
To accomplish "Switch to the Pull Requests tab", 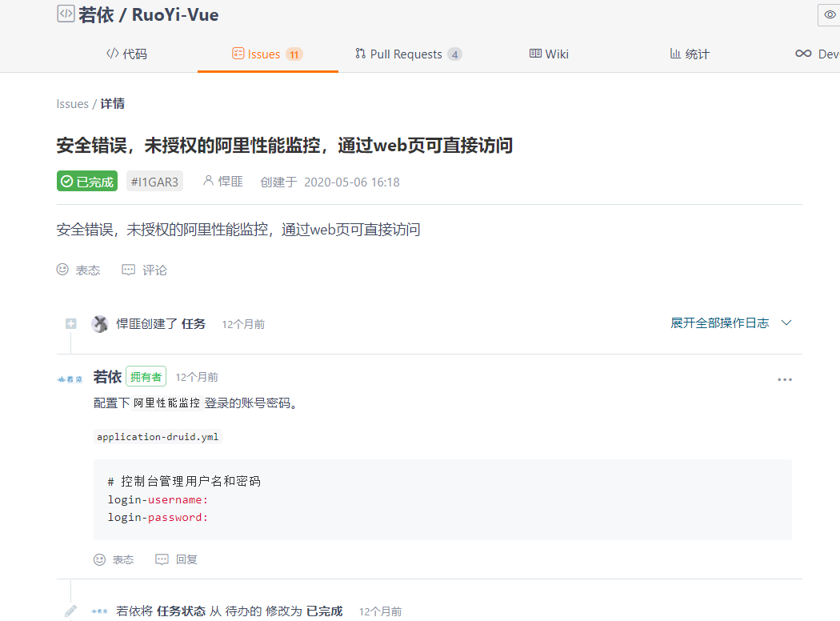I will point(408,54).
